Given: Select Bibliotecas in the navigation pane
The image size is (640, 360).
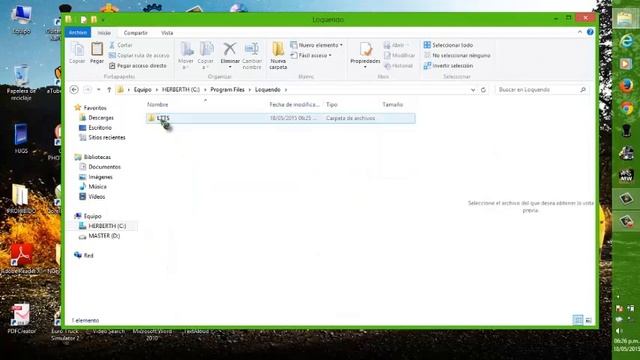Looking at the screenshot, I should point(93,157).
